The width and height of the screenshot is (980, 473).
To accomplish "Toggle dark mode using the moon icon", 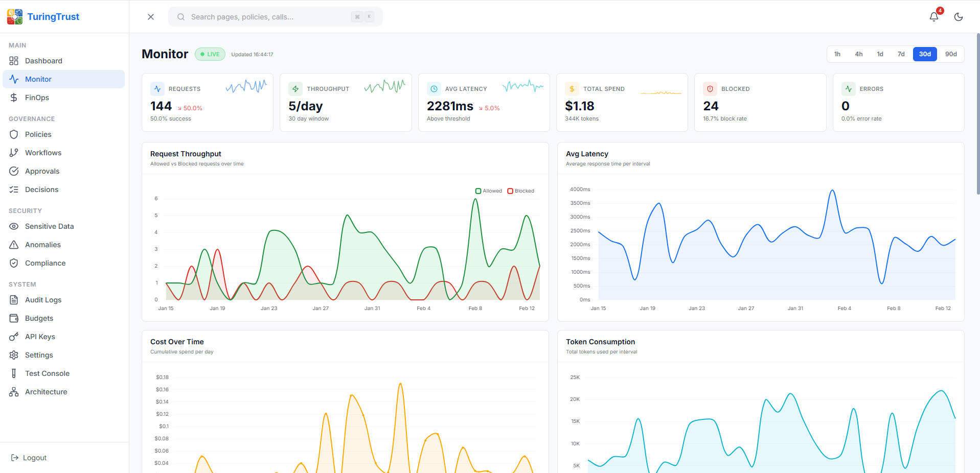I will coord(959,16).
